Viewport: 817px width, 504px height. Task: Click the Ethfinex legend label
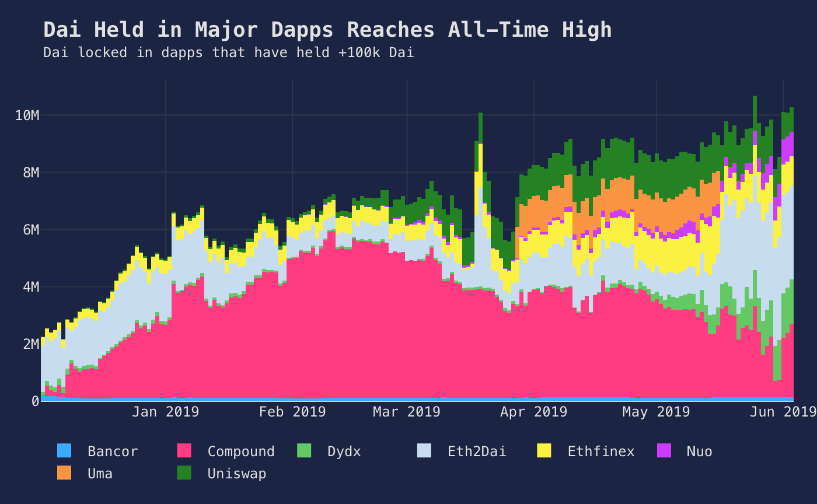601,452
